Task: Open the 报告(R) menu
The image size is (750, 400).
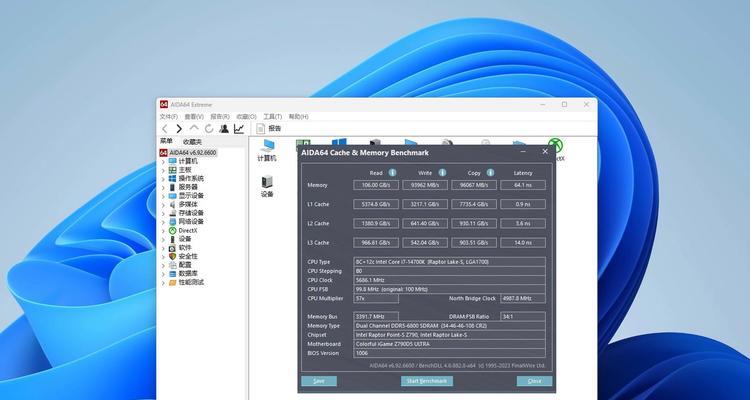Action: click(220, 117)
